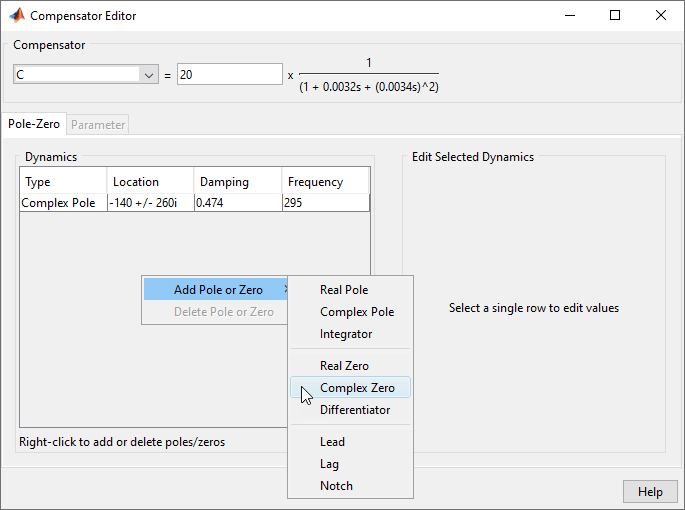The height and width of the screenshot is (510, 685).
Task: Switch to the Pole-Zero tab
Action: click(x=34, y=125)
